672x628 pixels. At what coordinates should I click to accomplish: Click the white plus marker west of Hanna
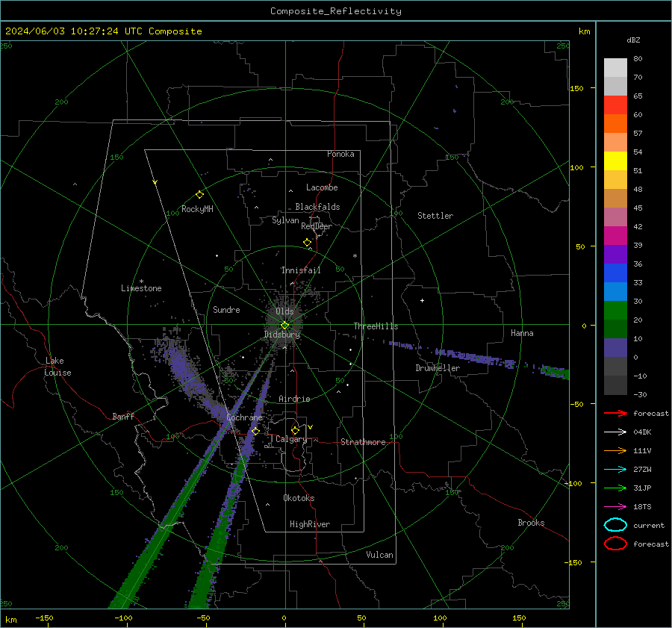pos(422,300)
